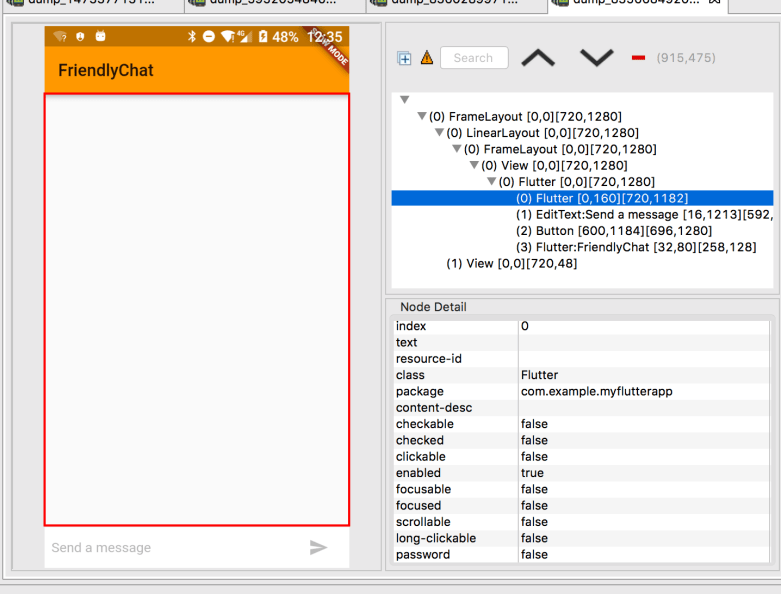Click the scrollable property row

click(581, 522)
